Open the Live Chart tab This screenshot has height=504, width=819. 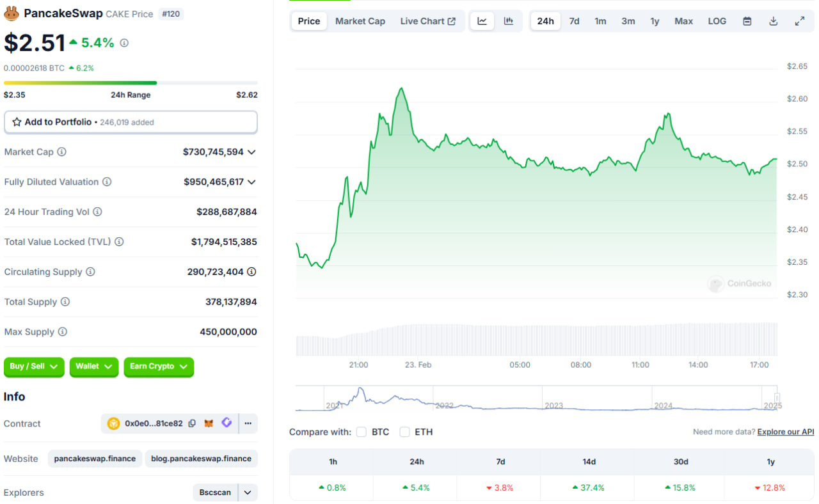coord(428,21)
